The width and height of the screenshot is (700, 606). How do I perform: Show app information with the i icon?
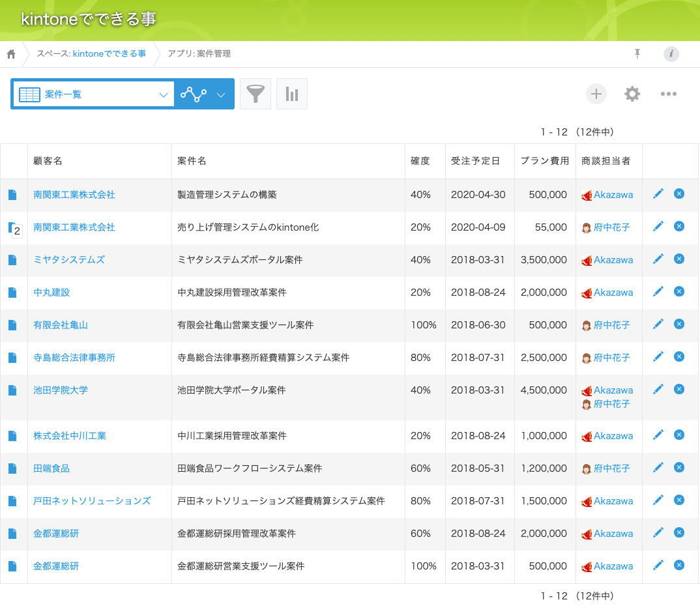671,54
